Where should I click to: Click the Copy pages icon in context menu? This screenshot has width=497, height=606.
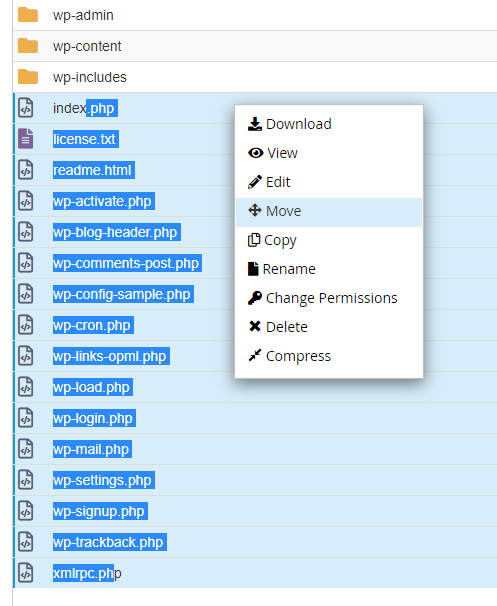(254, 240)
